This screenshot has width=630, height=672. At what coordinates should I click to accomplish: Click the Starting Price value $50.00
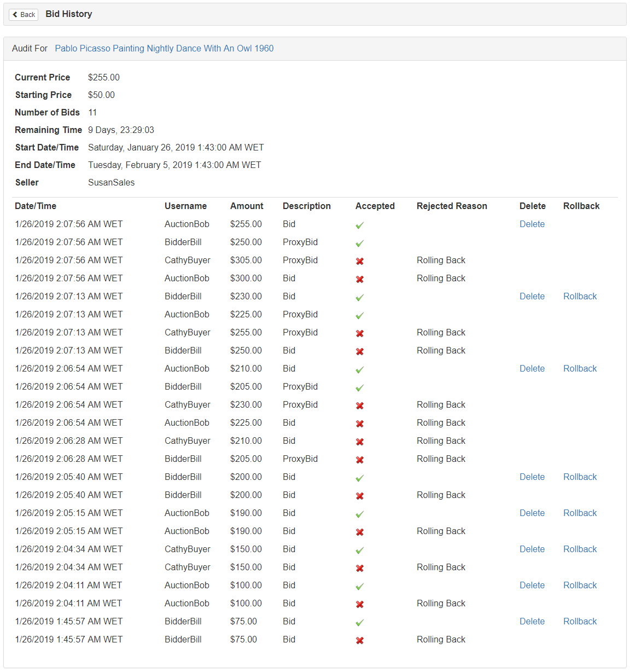[x=101, y=95]
